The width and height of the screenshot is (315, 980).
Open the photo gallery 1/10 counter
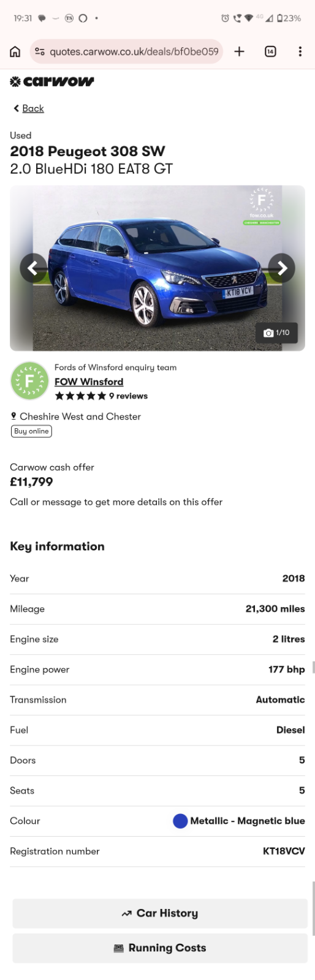[276, 333]
